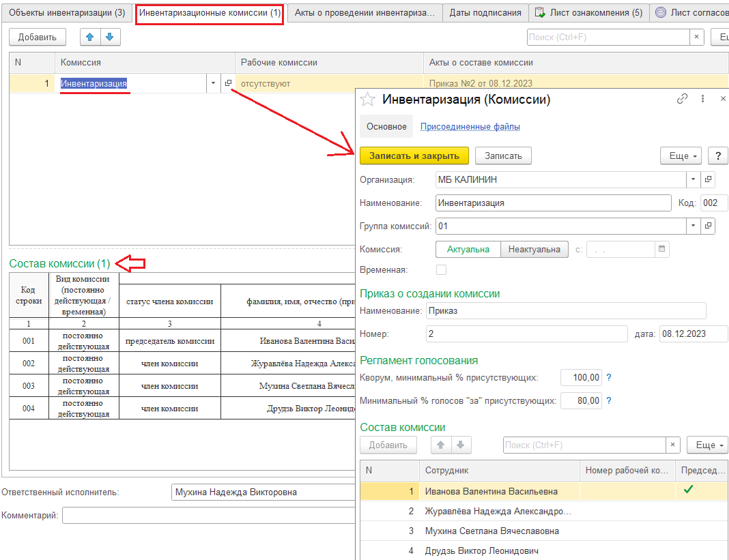The image size is (729, 560).
Task: Copy link to the commission dialog
Action: point(682,98)
